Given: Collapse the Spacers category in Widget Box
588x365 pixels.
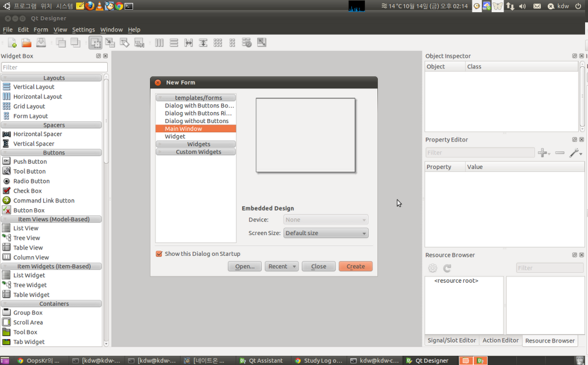Looking at the screenshot, I should [x=51, y=125].
